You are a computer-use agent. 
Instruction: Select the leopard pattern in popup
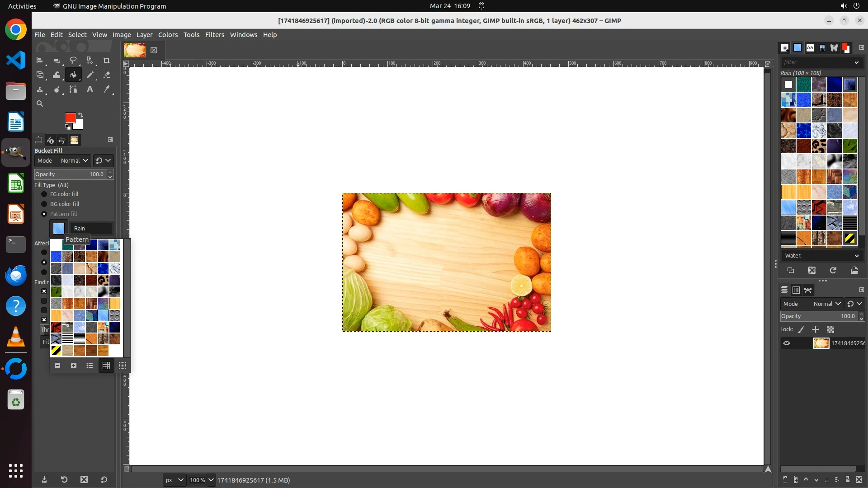(x=103, y=280)
